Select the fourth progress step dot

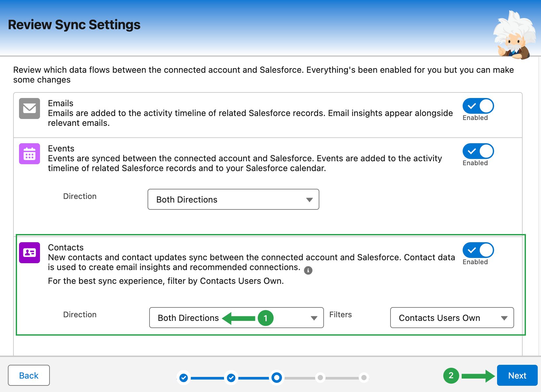click(320, 378)
